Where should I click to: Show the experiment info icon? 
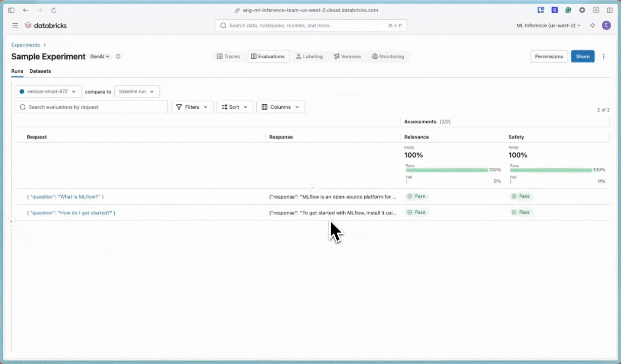point(118,57)
